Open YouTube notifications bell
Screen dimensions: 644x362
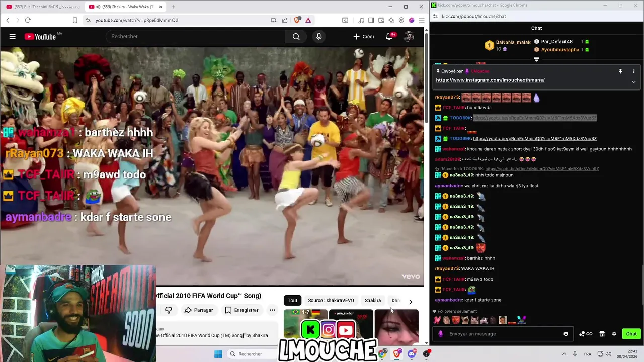tap(389, 36)
